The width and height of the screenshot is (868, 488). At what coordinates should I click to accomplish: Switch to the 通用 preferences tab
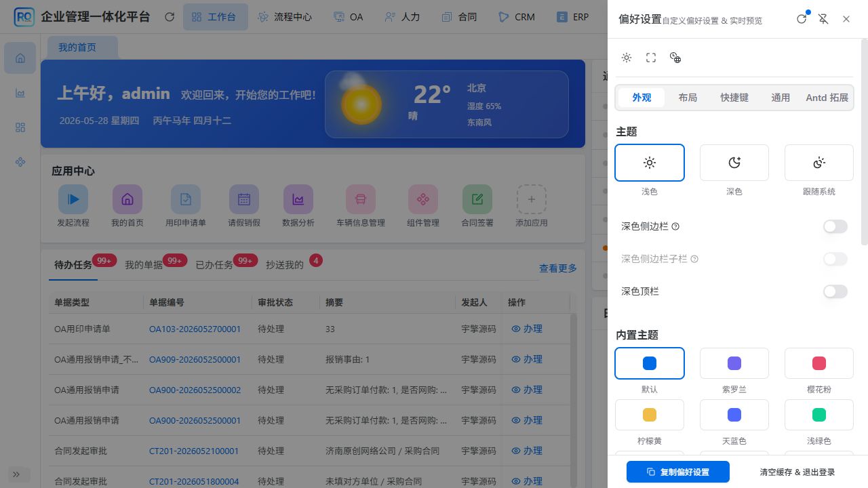click(x=781, y=98)
